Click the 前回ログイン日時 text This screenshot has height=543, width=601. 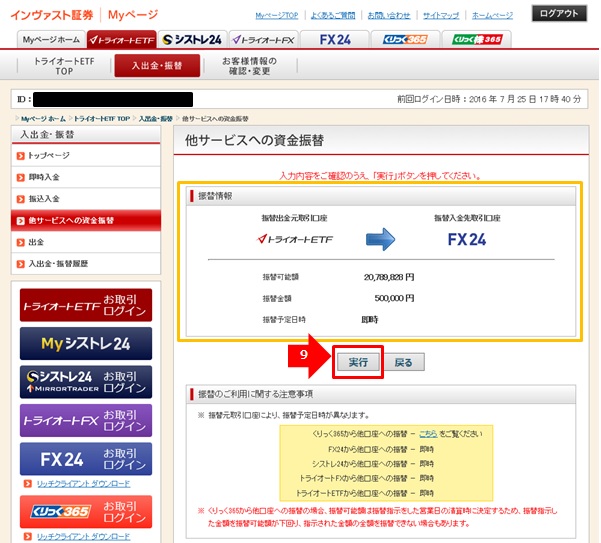click(x=489, y=99)
